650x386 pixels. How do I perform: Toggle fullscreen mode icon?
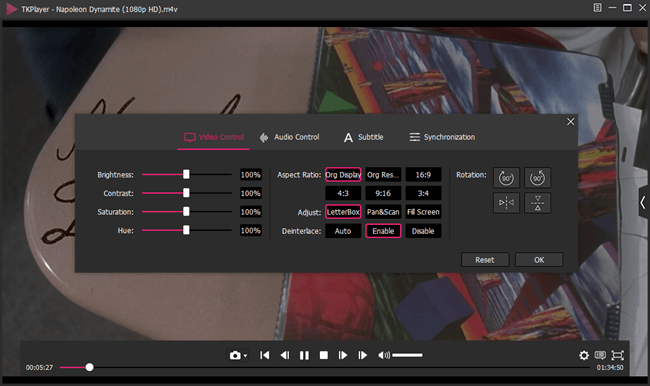[618, 355]
